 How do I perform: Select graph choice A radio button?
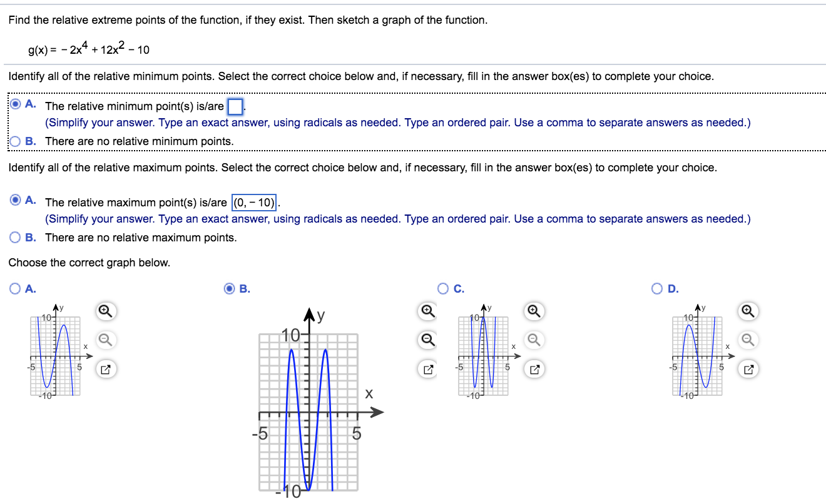coord(14,288)
